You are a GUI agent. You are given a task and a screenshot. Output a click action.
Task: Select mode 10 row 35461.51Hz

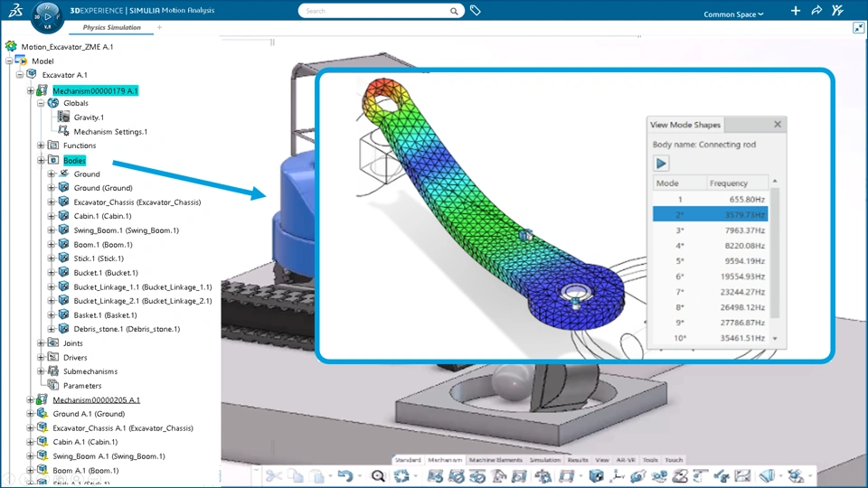(711, 338)
